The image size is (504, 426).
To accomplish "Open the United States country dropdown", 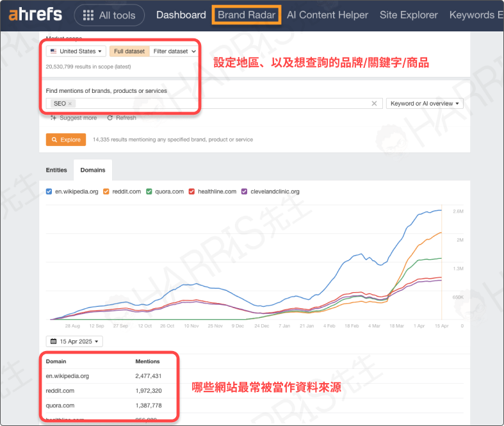I will [x=76, y=51].
